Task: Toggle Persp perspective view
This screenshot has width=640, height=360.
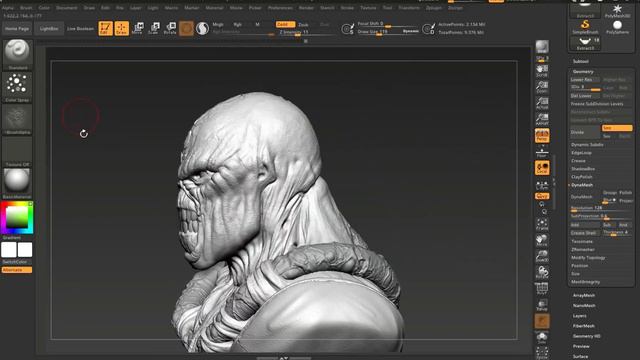Action: (542, 136)
